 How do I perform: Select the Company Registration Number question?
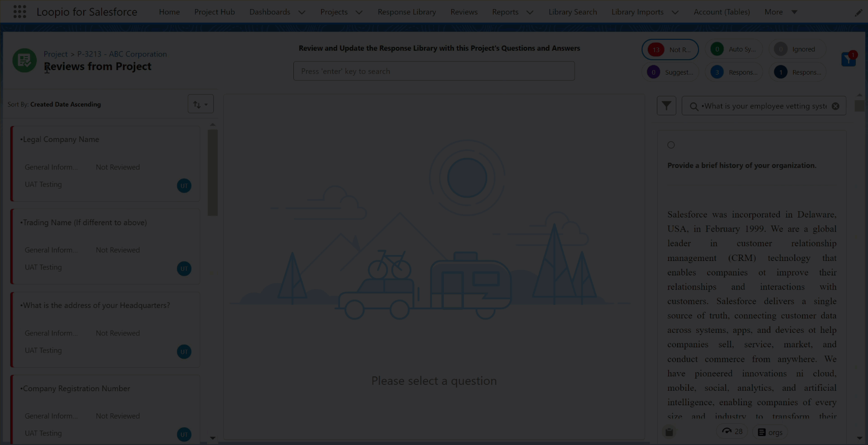pos(105,409)
